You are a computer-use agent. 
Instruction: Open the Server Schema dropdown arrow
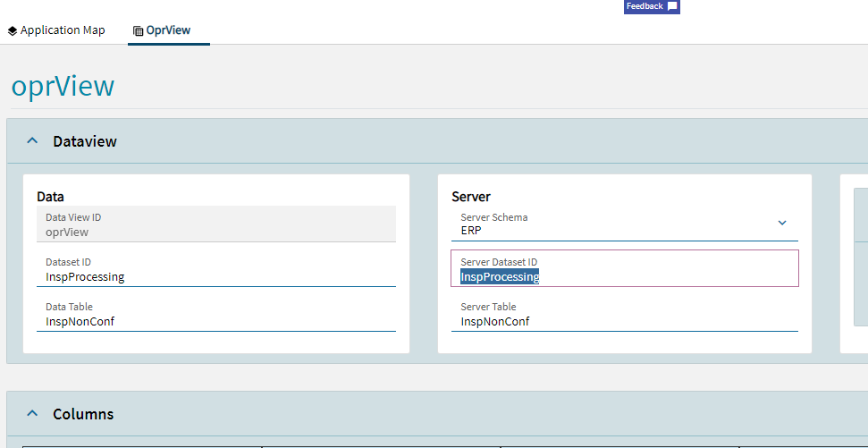click(x=782, y=223)
